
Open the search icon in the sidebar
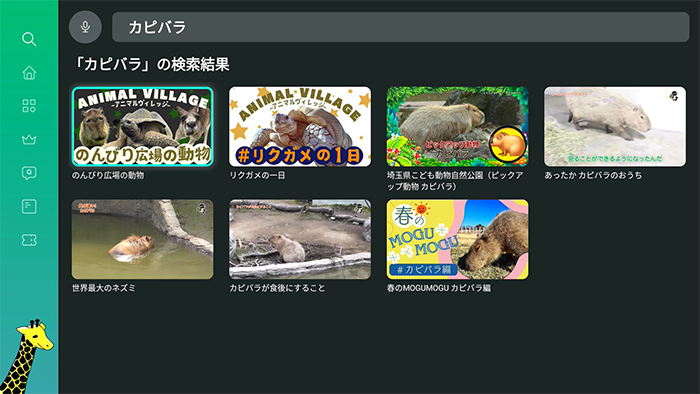29,39
